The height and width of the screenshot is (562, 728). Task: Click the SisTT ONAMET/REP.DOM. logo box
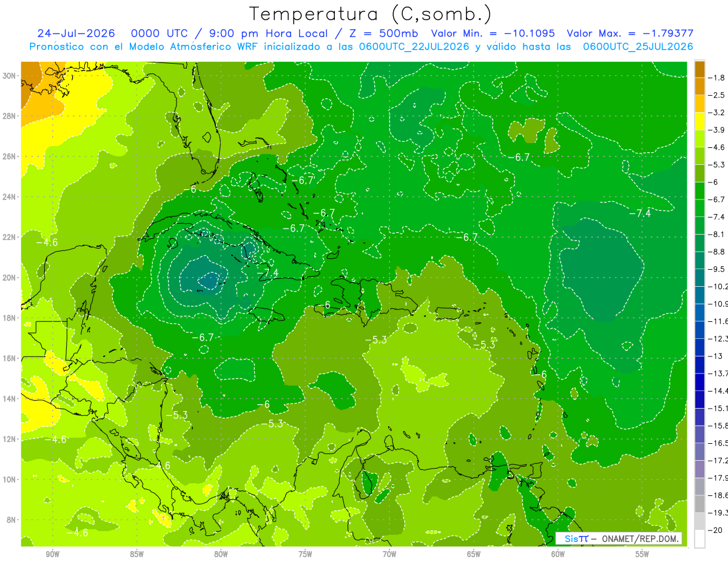(x=618, y=538)
